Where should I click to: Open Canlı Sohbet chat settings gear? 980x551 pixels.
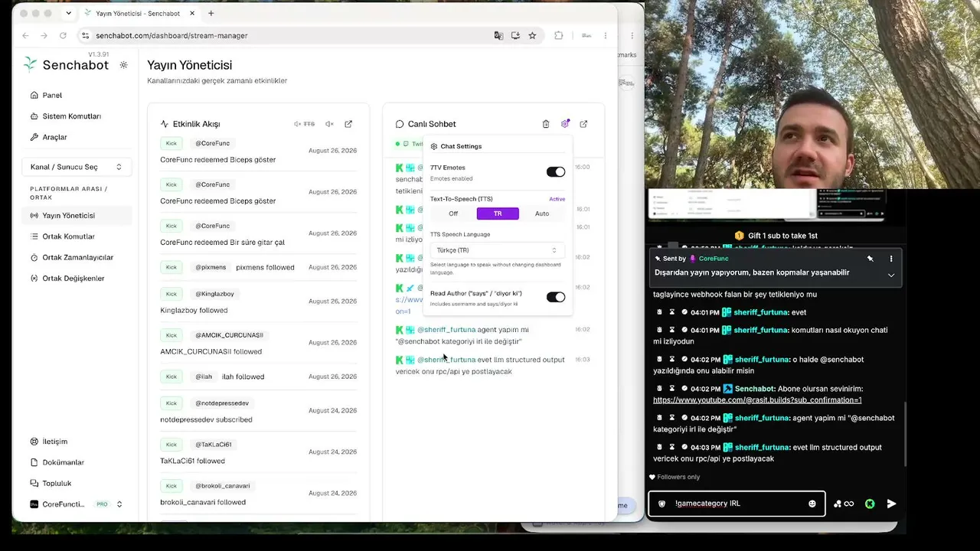tap(565, 124)
